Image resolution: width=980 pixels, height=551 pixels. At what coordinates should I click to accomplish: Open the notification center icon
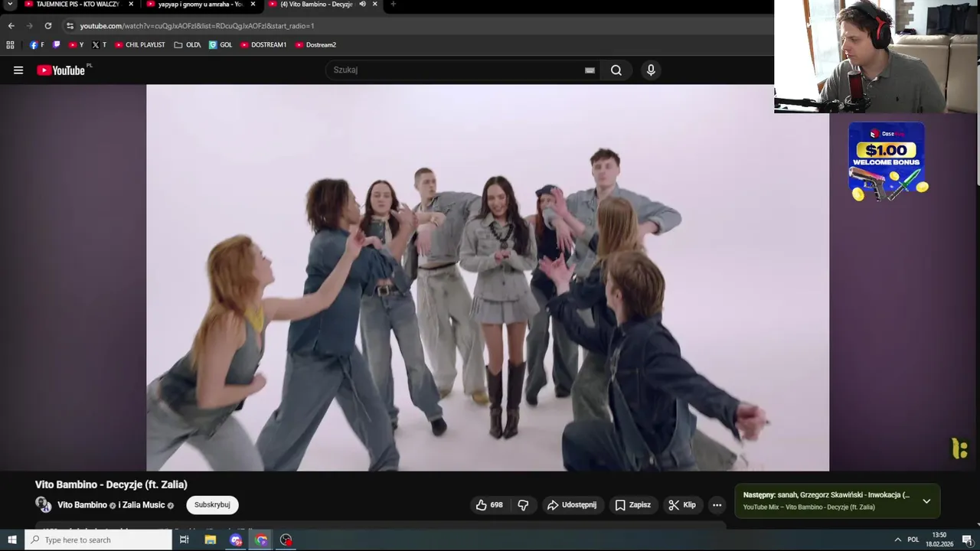pos(967,540)
